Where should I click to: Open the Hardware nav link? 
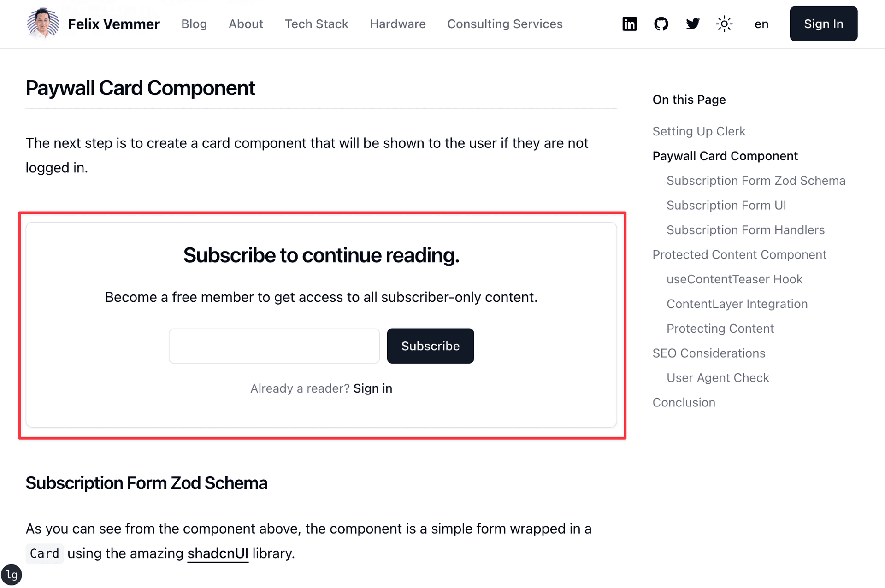(397, 24)
